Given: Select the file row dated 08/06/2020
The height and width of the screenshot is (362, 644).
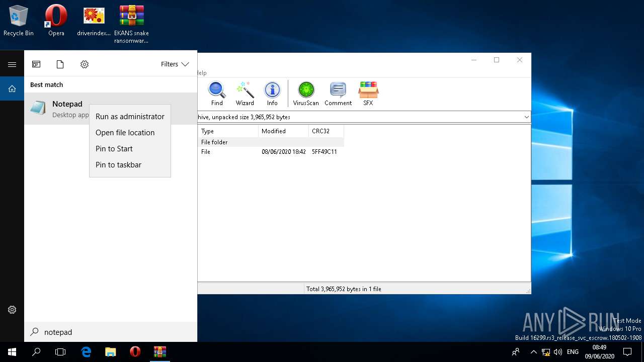Looking at the screenshot, I should (271, 152).
